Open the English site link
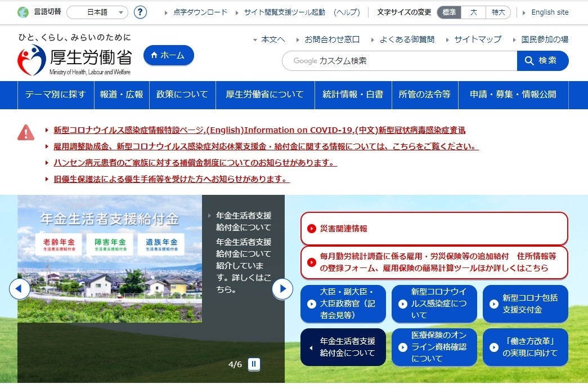The height and width of the screenshot is (388, 588). (x=550, y=12)
